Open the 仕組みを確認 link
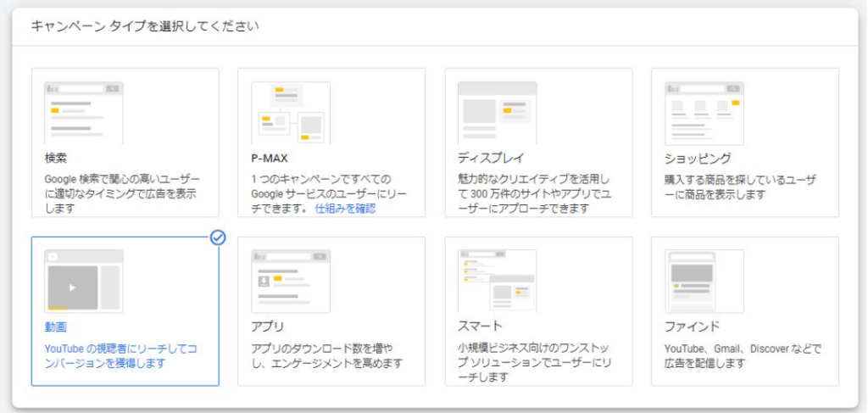Screen dimensions: 868x413 (x=346, y=209)
